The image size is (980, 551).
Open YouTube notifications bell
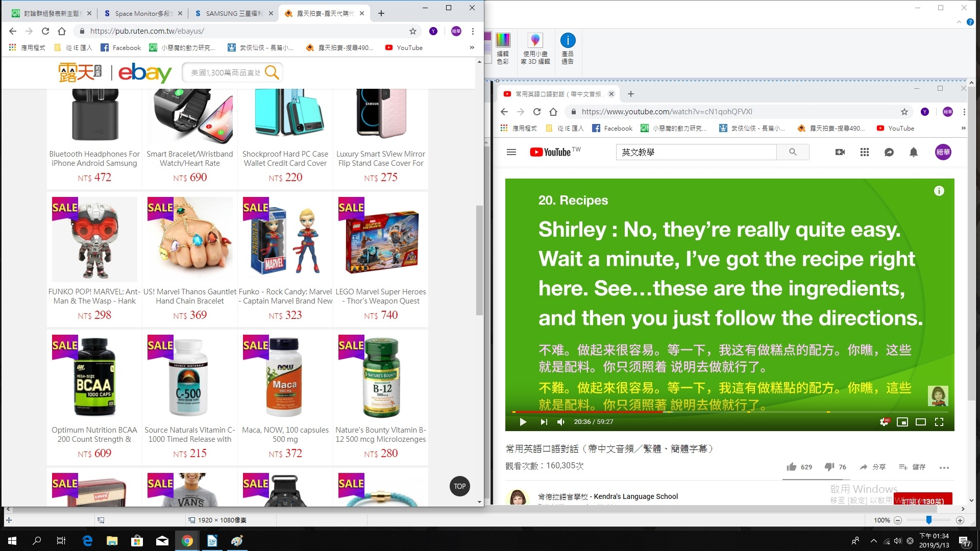click(914, 152)
